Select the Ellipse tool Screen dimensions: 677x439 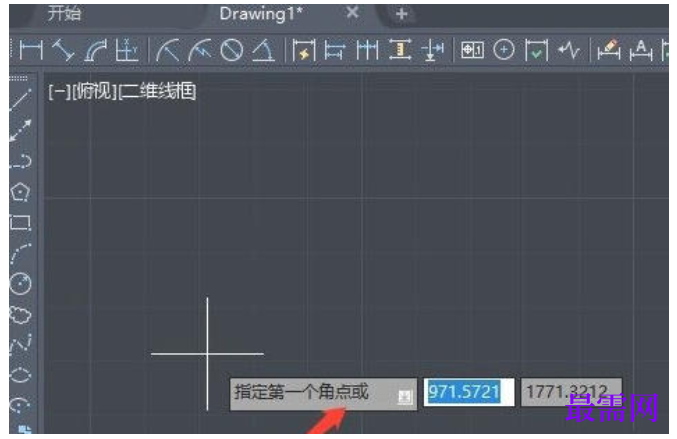(x=20, y=374)
